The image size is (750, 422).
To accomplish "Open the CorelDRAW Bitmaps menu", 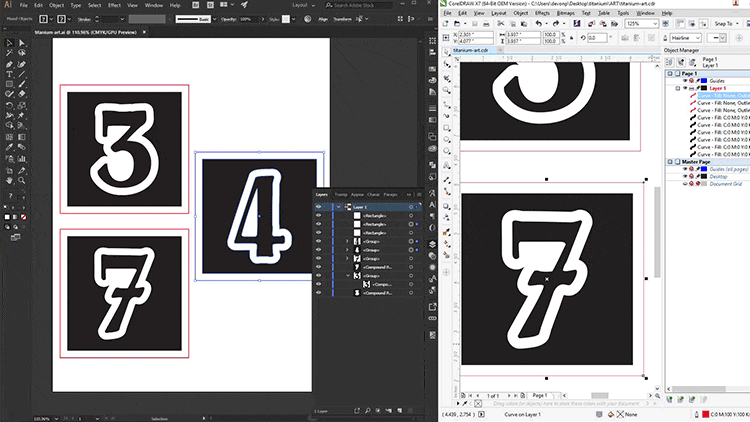I will (x=566, y=13).
